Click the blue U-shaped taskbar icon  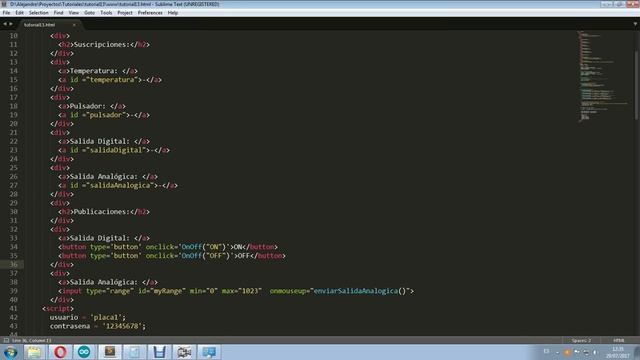tap(159, 352)
